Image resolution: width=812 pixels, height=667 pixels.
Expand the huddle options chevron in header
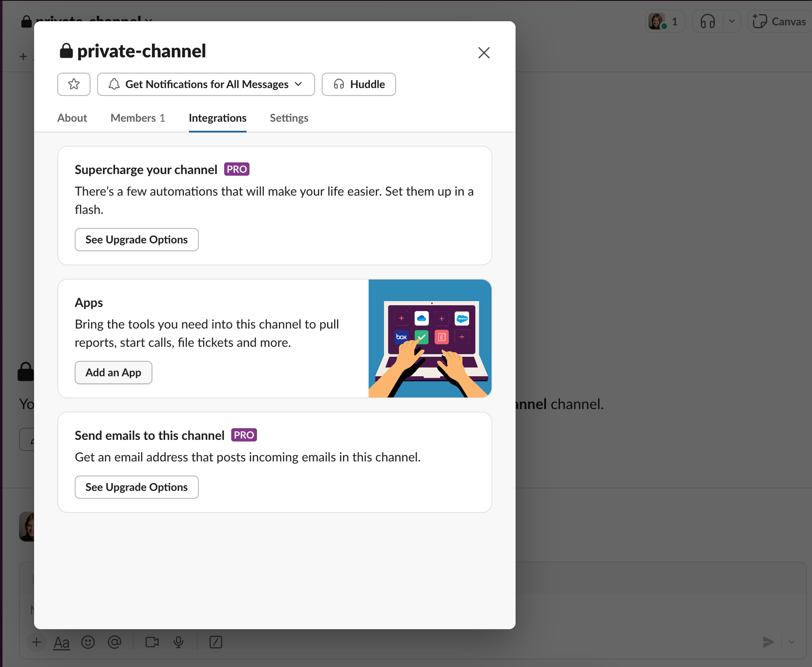pos(732,22)
